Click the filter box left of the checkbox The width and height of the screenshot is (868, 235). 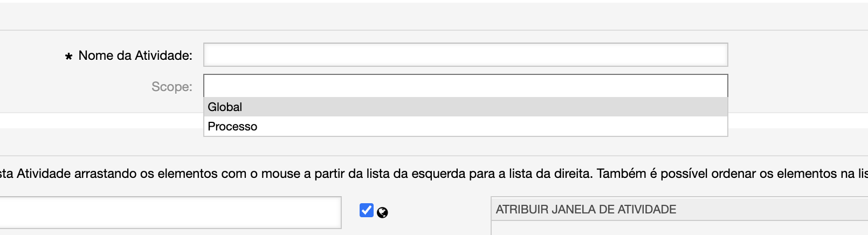(x=170, y=212)
